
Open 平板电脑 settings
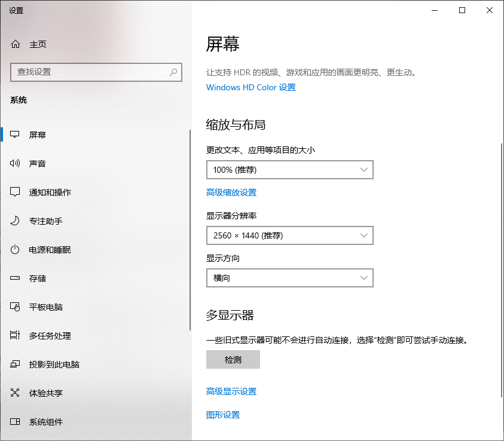tap(45, 307)
